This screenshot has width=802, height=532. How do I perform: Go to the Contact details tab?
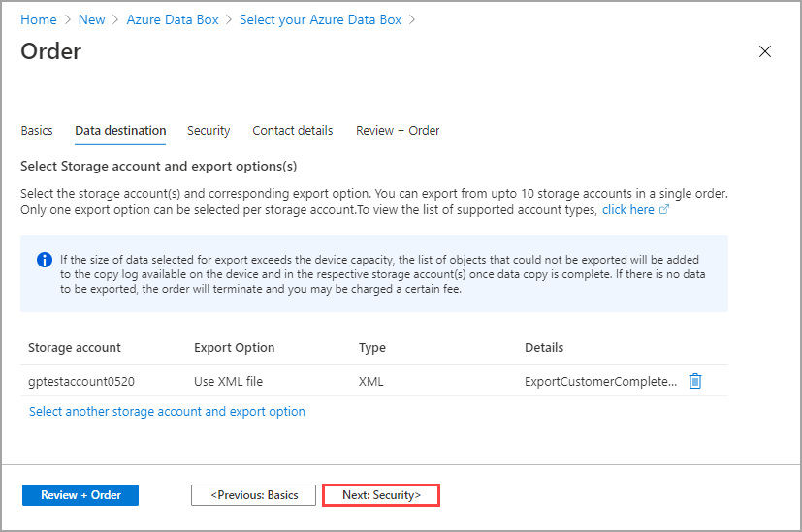tap(292, 131)
